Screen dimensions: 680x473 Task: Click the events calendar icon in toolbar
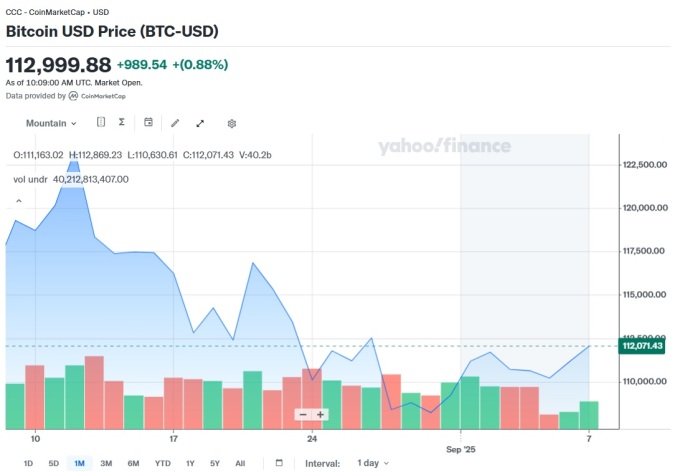tap(148, 122)
